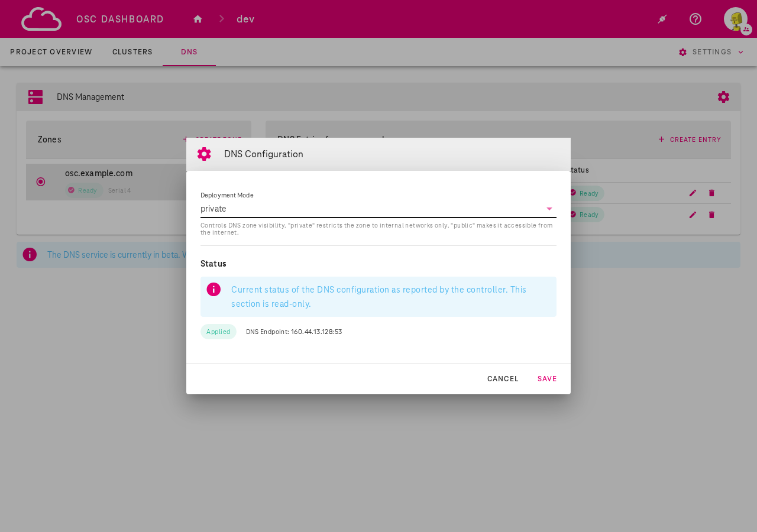Delete a DNS entry with the trash icon
757x532 pixels.
711,193
